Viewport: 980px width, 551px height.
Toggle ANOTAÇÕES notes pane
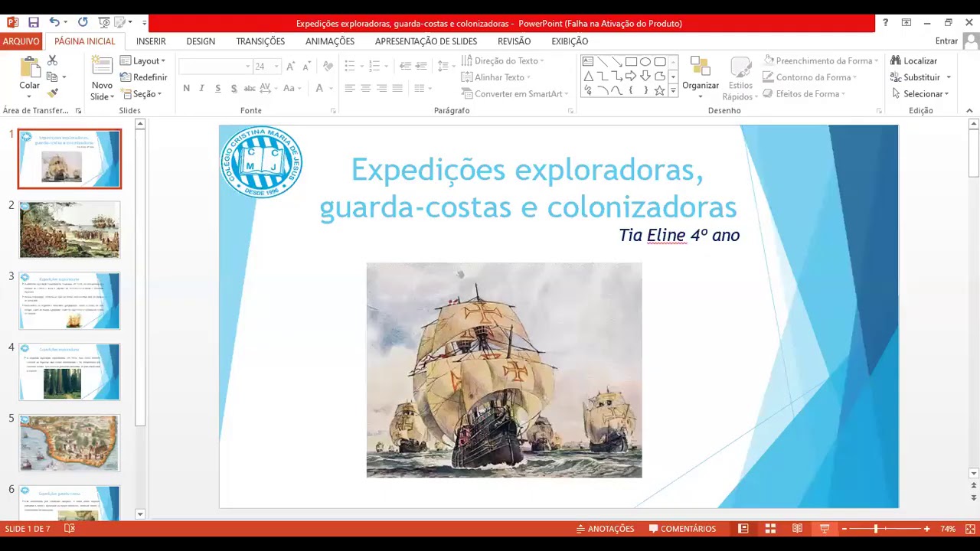pos(605,529)
